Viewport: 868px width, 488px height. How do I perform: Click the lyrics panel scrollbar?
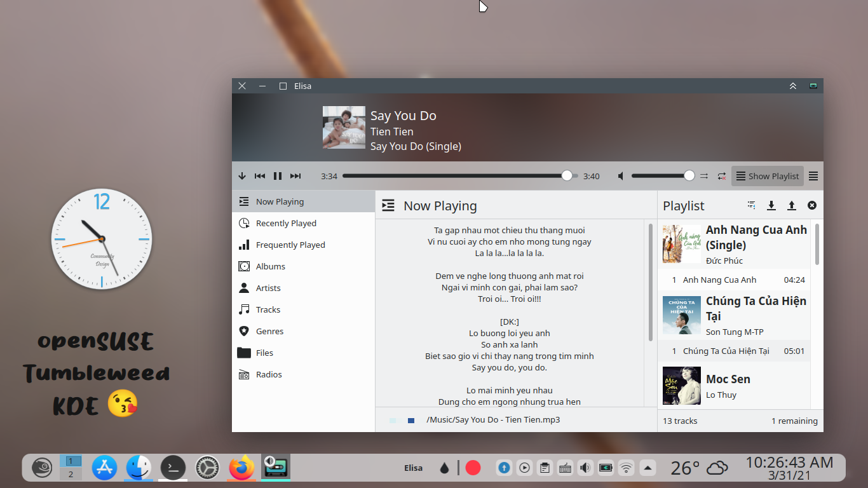pyautogui.click(x=651, y=281)
